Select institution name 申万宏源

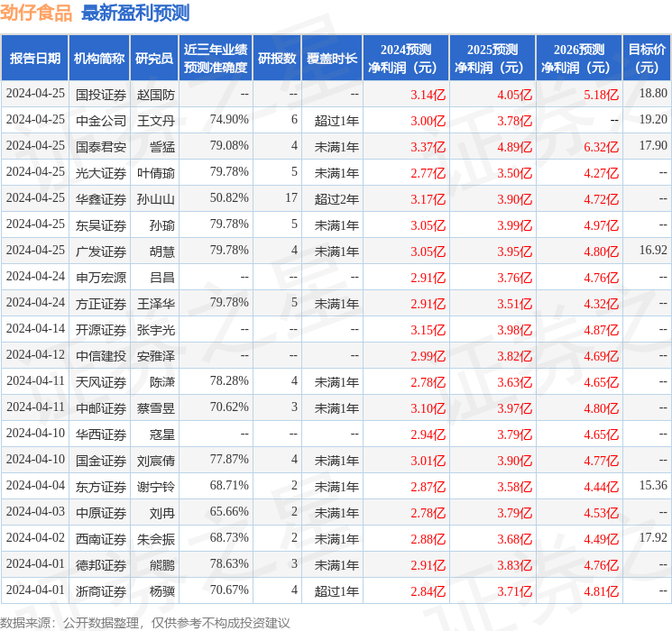[x=101, y=278]
